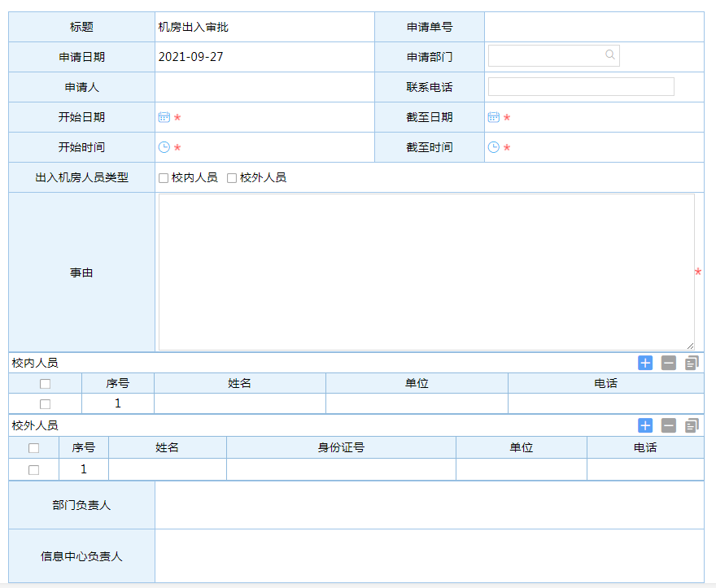Add a row to 校外人员 table
This screenshot has width=716, height=588.
coord(645,425)
